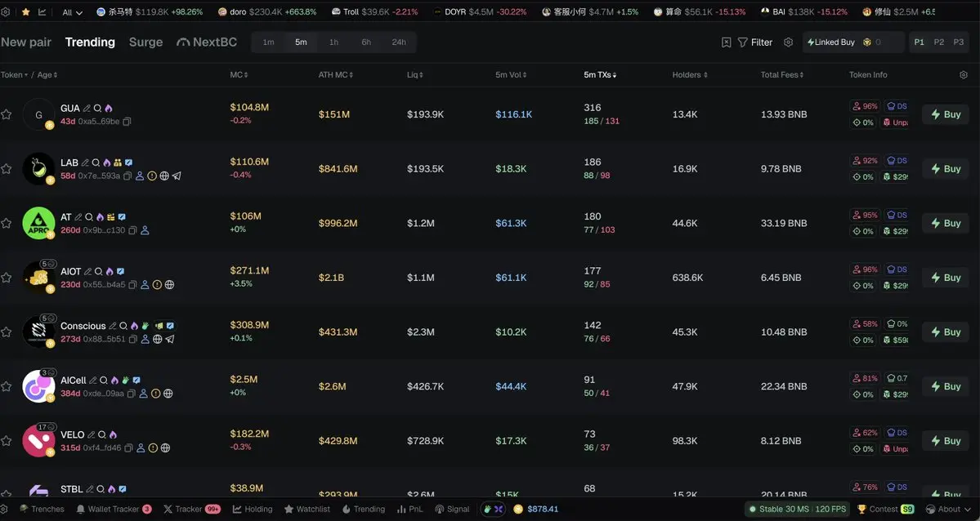This screenshot has height=521, width=980.
Task: Buy the GUA token
Action: click(945, 114)
